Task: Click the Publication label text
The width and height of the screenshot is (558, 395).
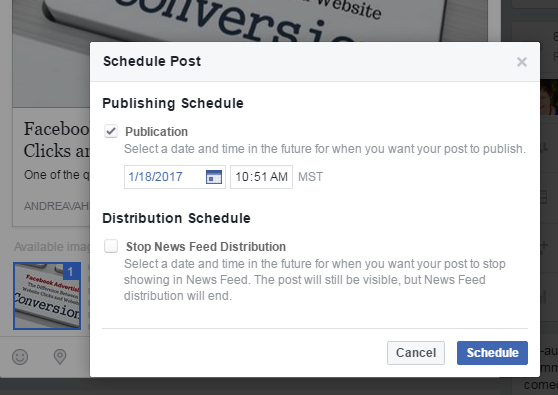Action: coord(157,132)
